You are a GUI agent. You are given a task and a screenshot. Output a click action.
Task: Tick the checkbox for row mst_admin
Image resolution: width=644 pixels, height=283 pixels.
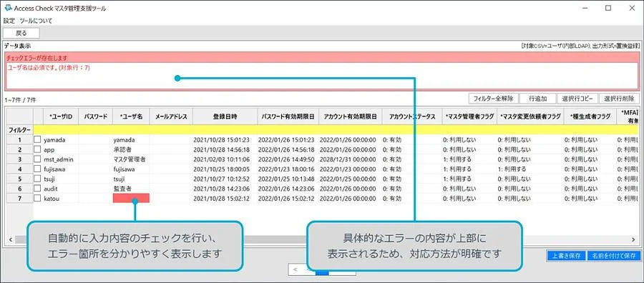[38, 159]
